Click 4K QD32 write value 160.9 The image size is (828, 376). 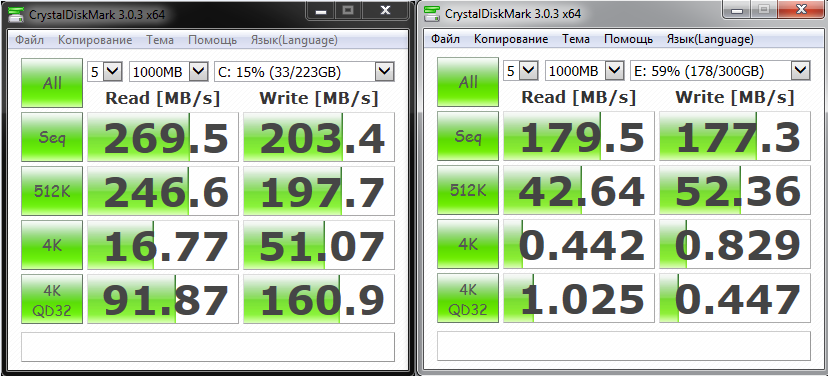[x=318, y=299]
